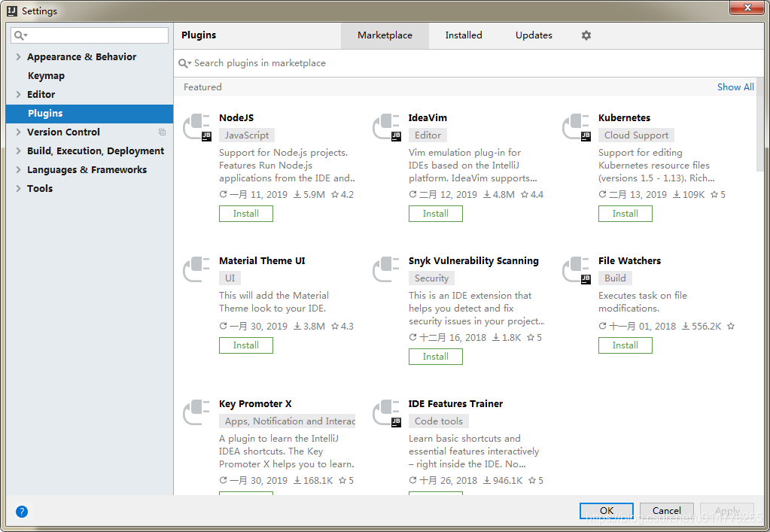Click Apps, Notification and Interac tag
Viewport: 770px width, 532px height.
(x=288, y=421)
